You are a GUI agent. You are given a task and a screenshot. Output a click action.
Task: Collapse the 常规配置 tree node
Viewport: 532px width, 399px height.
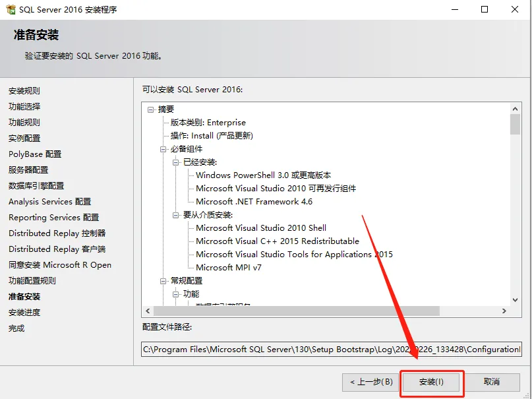(163, 281)
